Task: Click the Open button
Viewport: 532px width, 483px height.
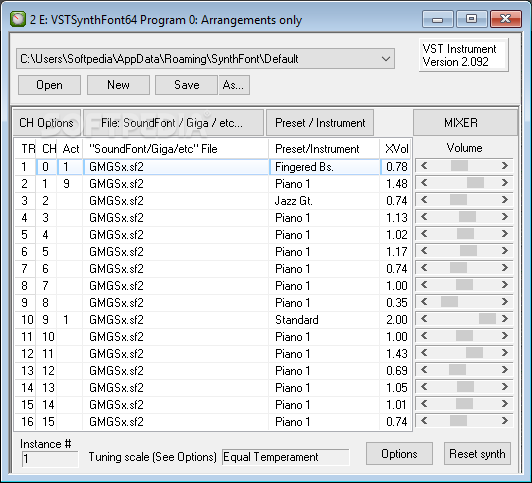Action: pyautogui.click(x=49, y=85)
